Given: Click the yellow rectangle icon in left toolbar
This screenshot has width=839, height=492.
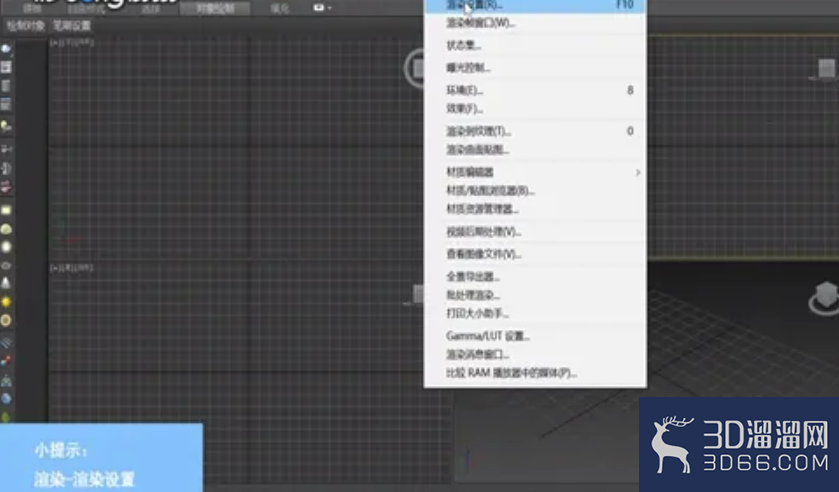Looking at the screenshot, I should pyautogui.click(x=6, y=210).
